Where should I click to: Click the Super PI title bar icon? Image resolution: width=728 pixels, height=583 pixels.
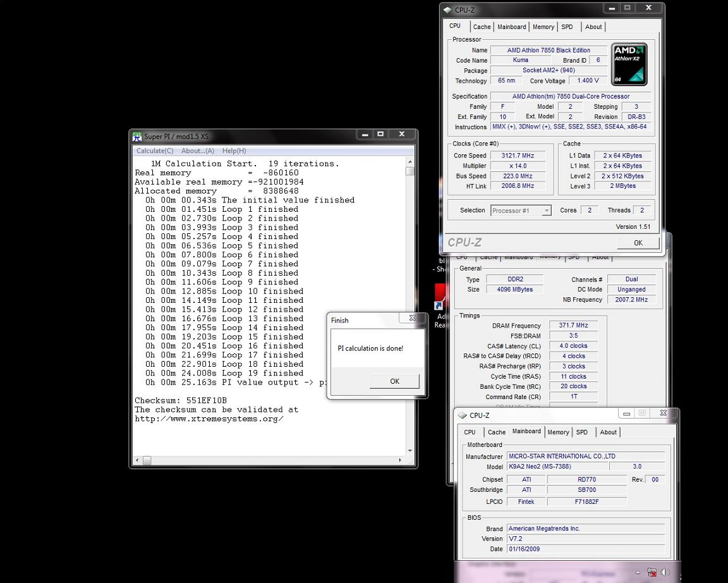point(137,137)
